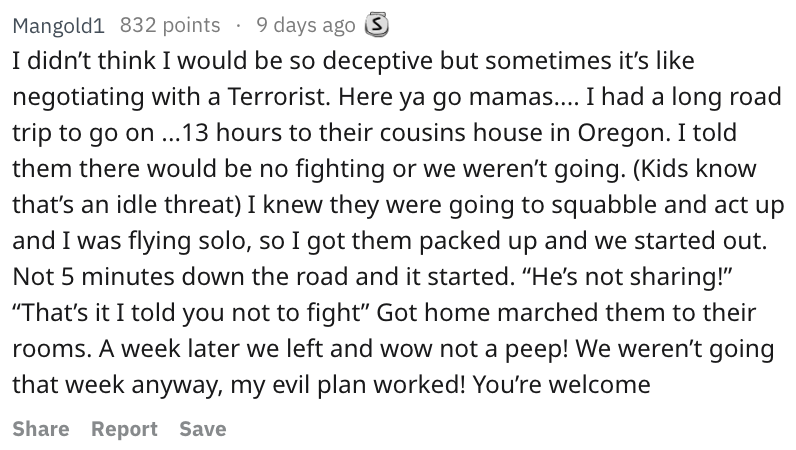Image resolution: width=796 pixels, height=450 pixels.
Task: Click the words Not 5 minutes
Action: (x=93, y=277)
